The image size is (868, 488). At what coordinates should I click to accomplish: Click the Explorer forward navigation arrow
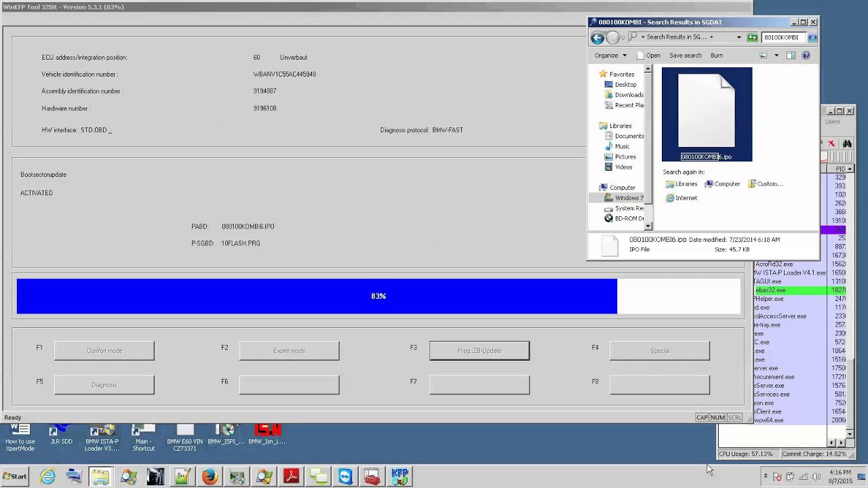tap(612, 38)
